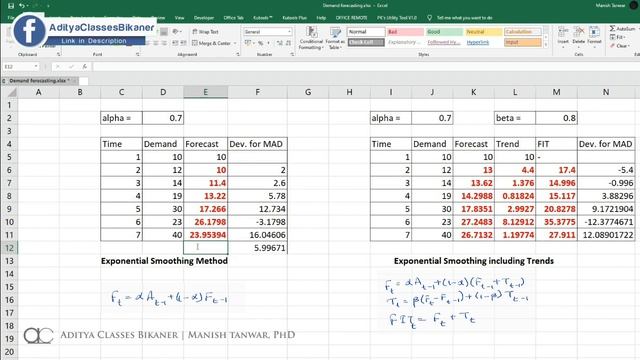
Task: Open Conditional Formatting menu
Action: pos(311,38)
